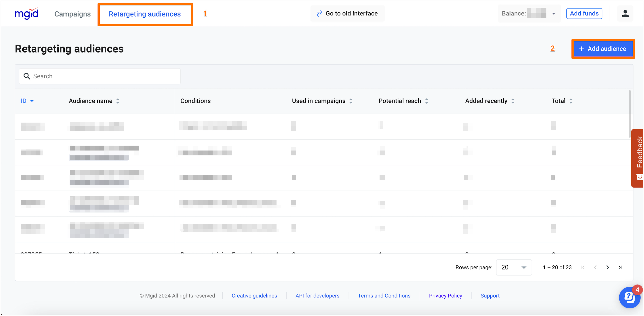Expand the Balance dropdown arrow
The height and width of the screenshot is (316, 644).
point(553,14)
